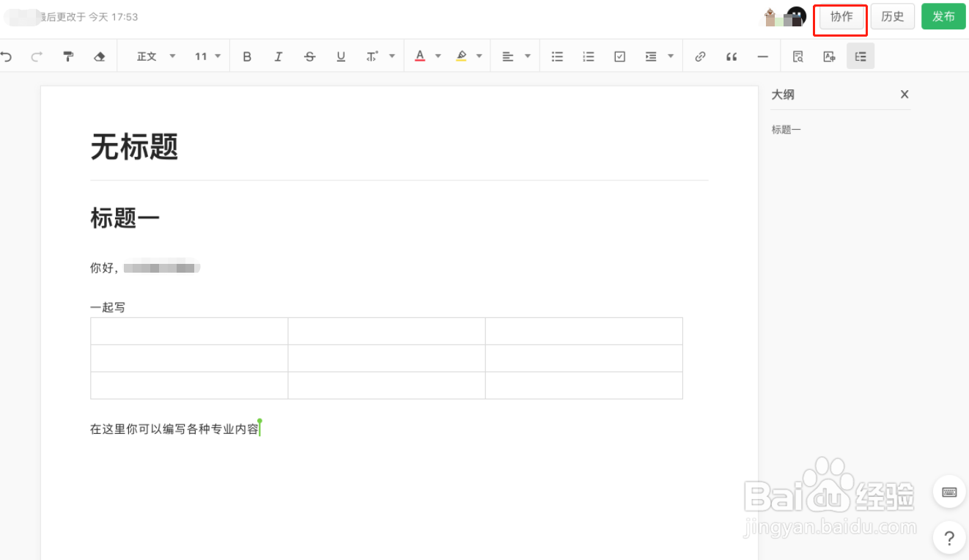
Task: Insert a horizontal divider line
Action: pyautogui.click(x=763, y=56)
